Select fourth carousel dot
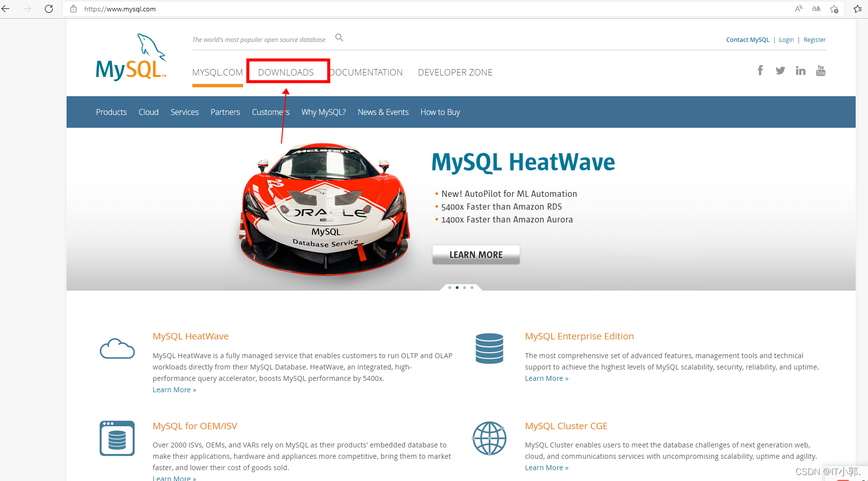Image resolution: width=868 pixels, height=481 pixels. tap(472, 287)
